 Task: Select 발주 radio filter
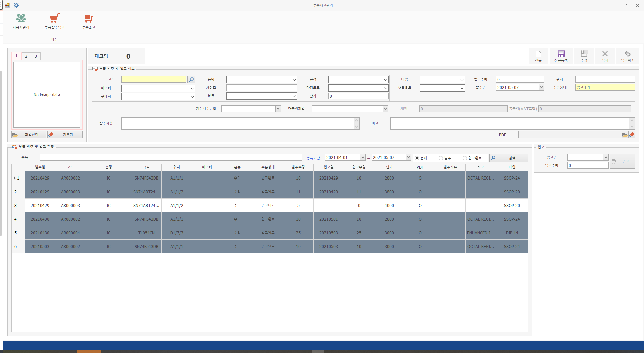(x=441, y=158)
